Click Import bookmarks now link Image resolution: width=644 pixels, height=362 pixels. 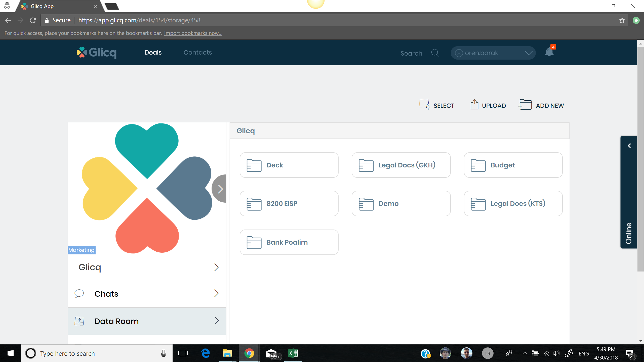[193, 33]
